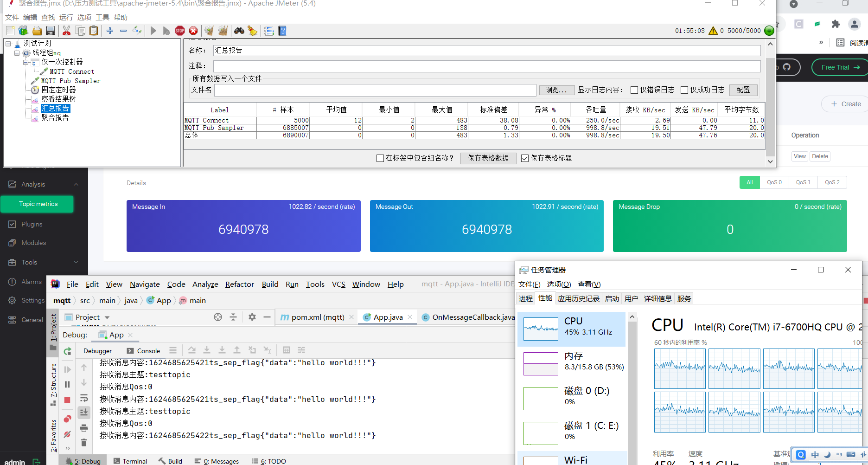Click the Free Trial button
Viewport: 868px width, 465px height.
tap(840, 67)
